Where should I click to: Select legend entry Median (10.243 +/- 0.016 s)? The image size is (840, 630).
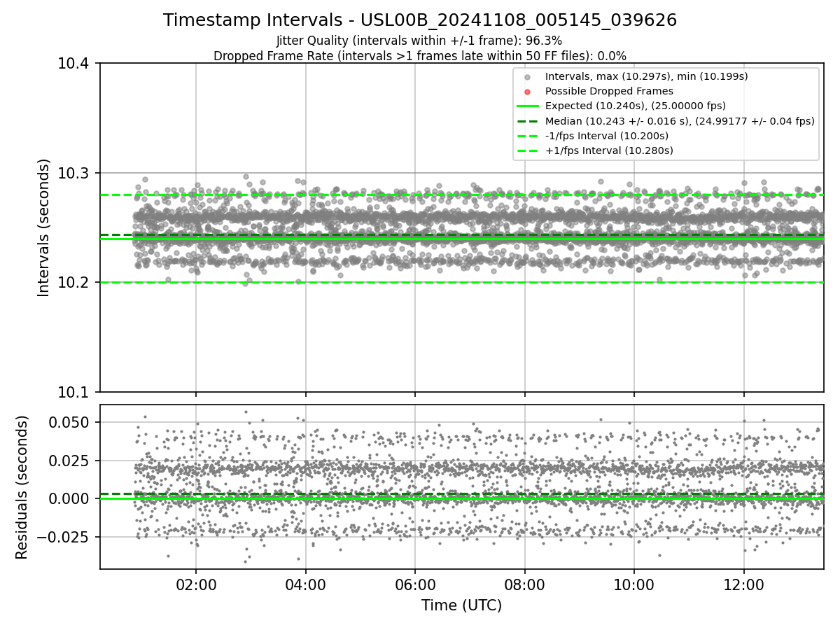pos(680,121)
